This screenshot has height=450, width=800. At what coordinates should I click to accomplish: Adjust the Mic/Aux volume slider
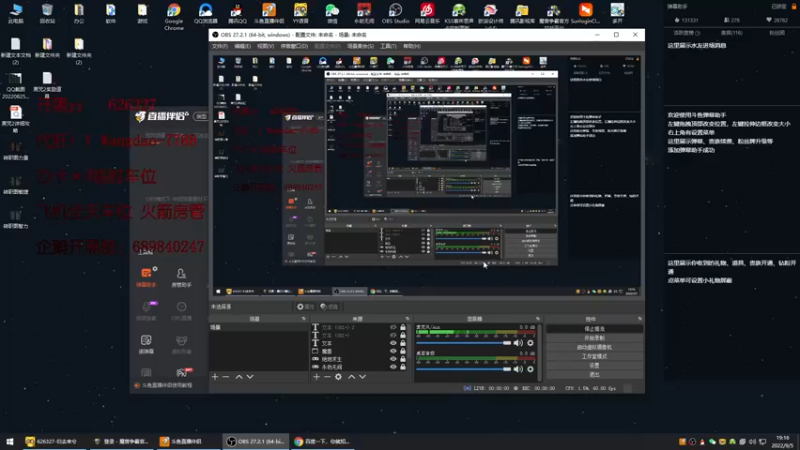[464, 343]
